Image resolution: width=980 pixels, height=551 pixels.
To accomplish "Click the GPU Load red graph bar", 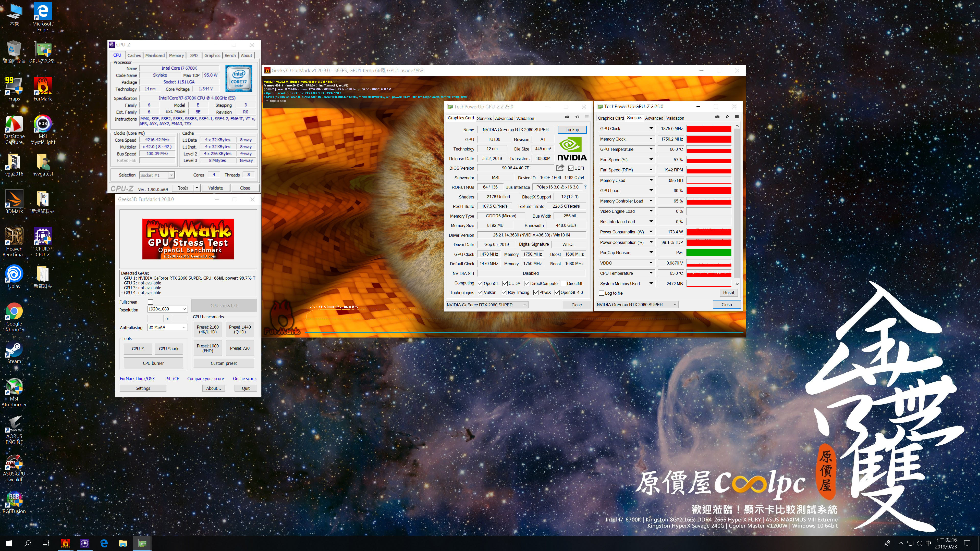I will pyautogui.click(x=709, y=191).
